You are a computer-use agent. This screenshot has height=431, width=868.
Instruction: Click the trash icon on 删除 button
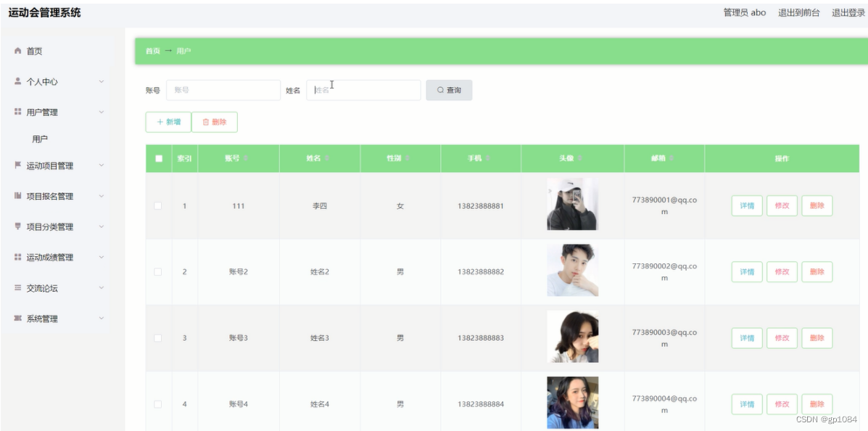pos(205,122)
